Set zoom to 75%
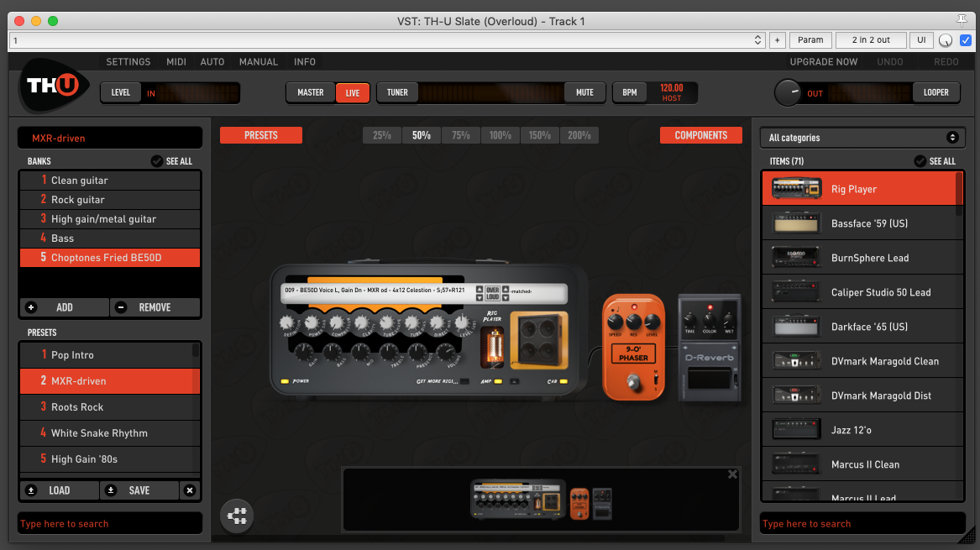The image size is (980, 550). (461, 135)
